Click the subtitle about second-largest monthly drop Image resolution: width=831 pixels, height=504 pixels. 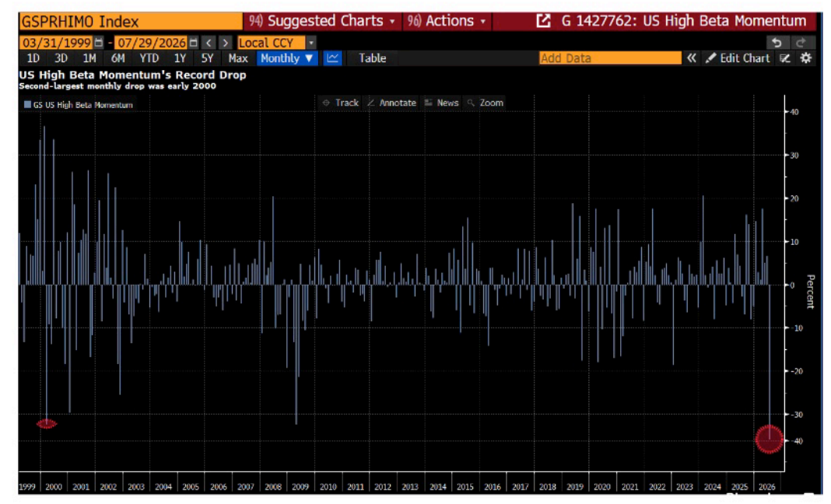point(117,86)
